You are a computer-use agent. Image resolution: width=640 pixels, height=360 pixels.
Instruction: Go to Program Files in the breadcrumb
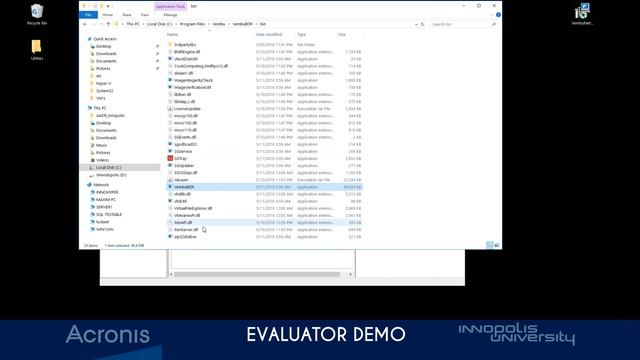(192, 24)
